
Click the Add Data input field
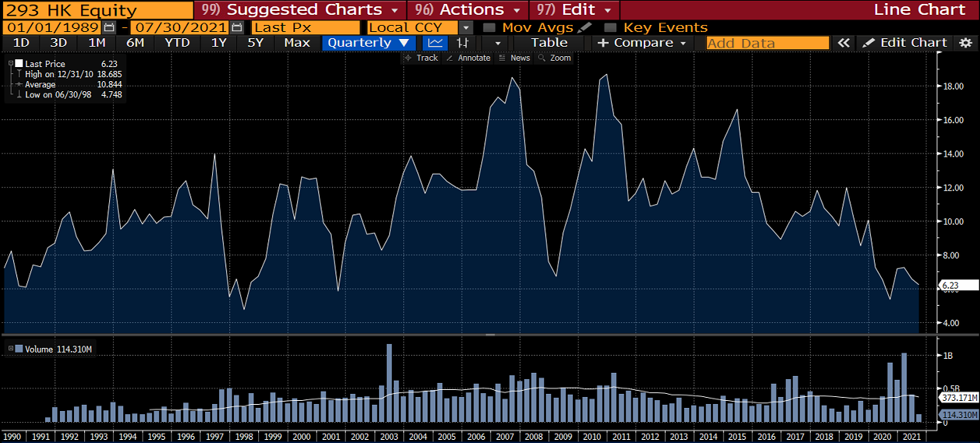[x=768, y=43]
